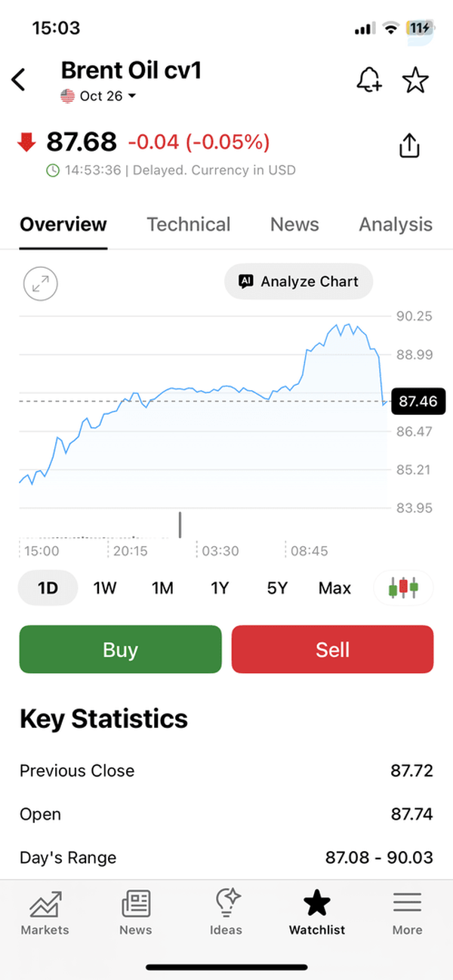
Task: Select the 1W time range
Action: coord(105,588)
